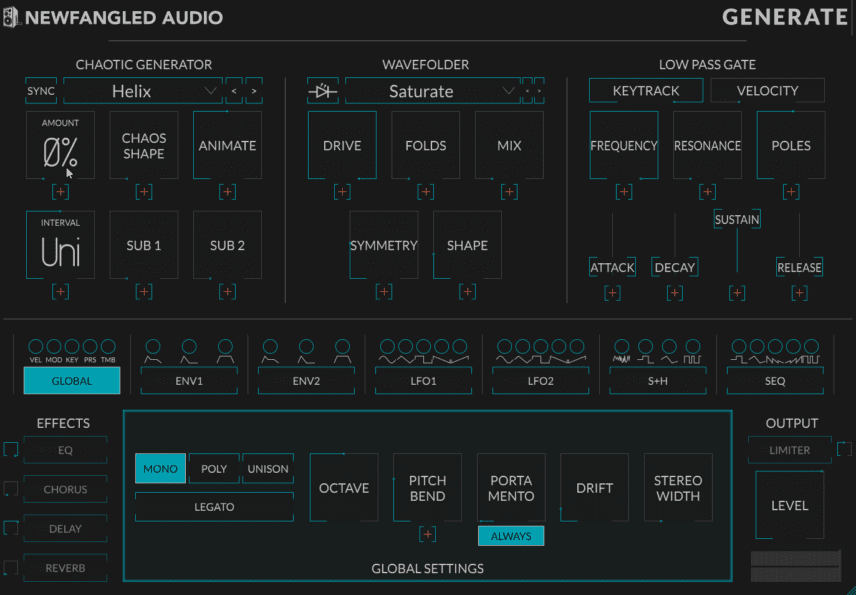
Task: Toggle the LEGATO button
Action: click(214, 507)
